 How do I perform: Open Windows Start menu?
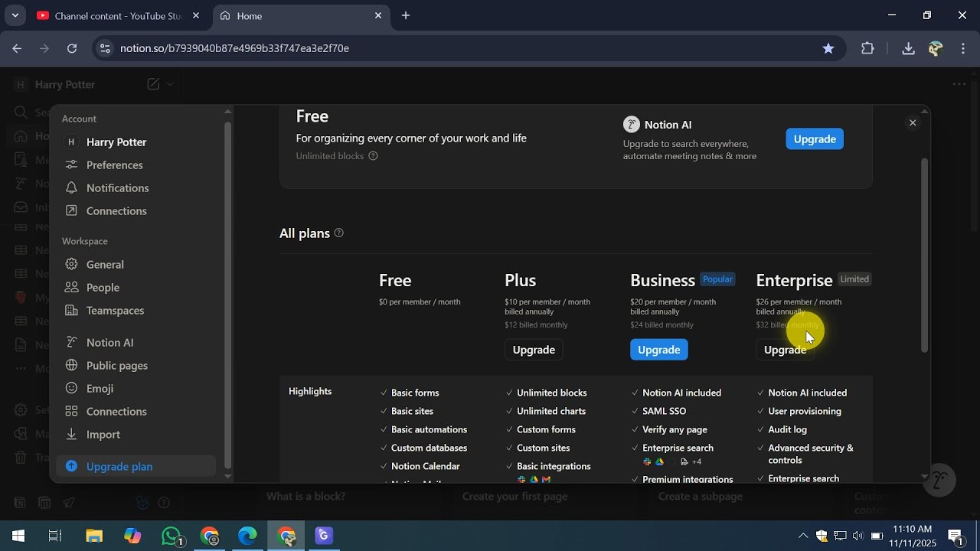18,536
